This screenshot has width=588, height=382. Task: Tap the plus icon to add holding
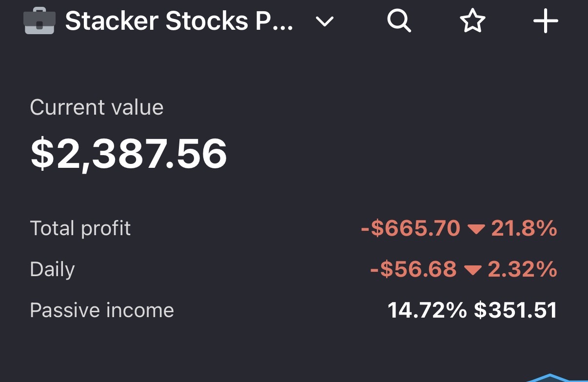tap(545, 21)
